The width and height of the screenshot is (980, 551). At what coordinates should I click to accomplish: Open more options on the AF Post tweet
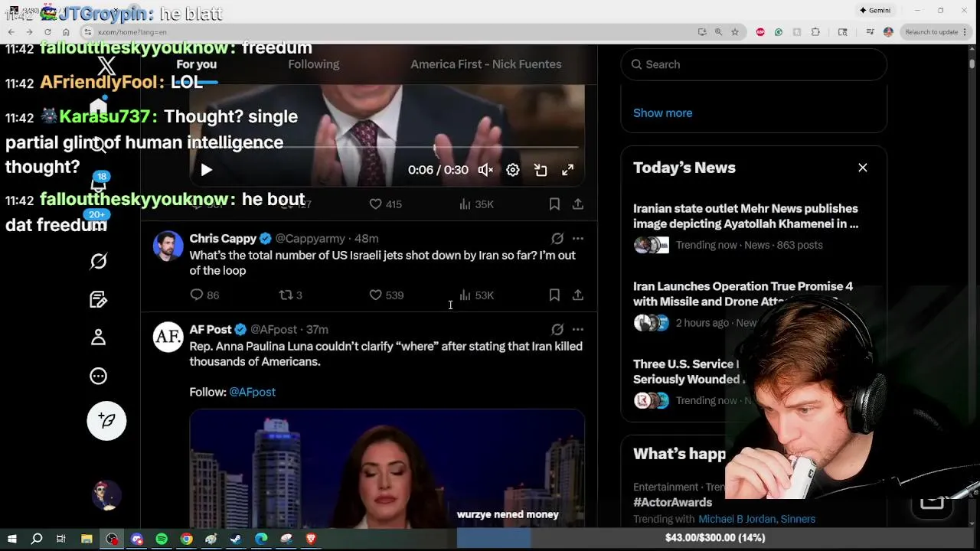[578, 330]
